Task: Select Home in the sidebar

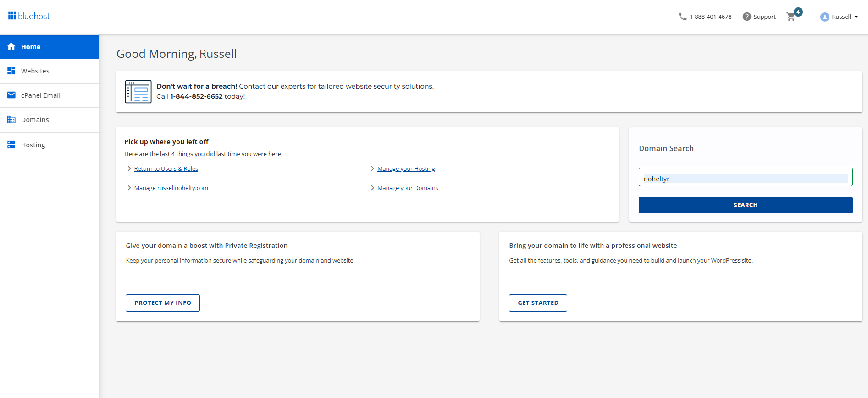Action: pyautogui.click(x=50, y=46)
